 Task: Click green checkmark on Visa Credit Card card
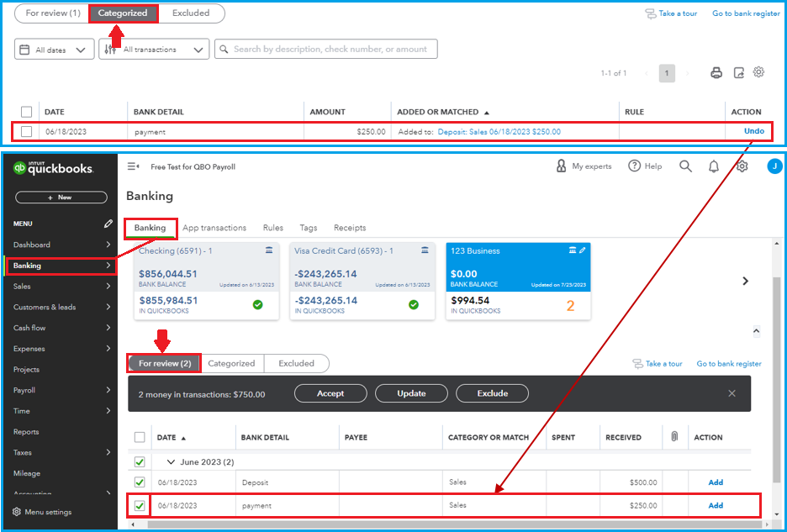click(414, 304)
